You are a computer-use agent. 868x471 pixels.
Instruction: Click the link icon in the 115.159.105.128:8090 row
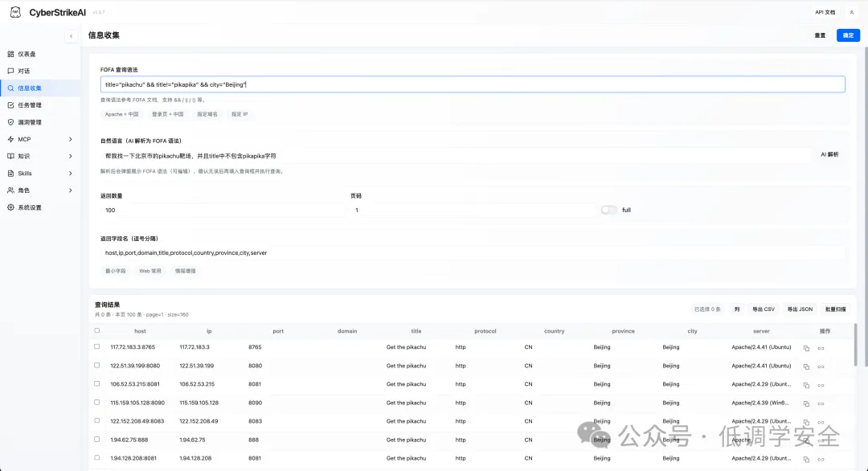tap(821, 403)
